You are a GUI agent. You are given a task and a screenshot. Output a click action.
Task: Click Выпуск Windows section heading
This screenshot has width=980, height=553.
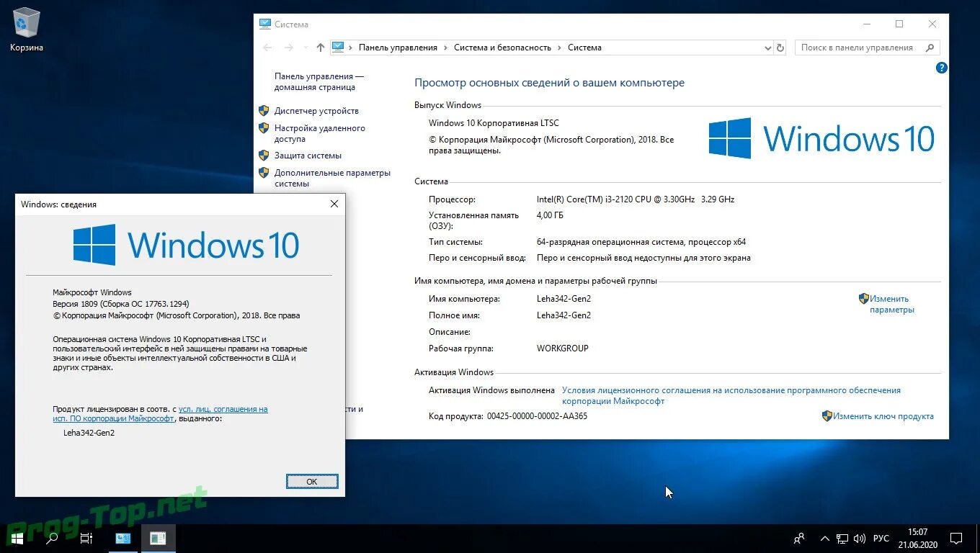pyautogui.click(x=447, y=105)
